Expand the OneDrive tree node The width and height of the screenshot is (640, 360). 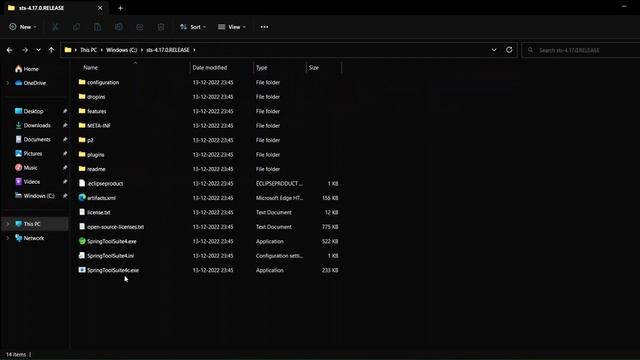7,83
